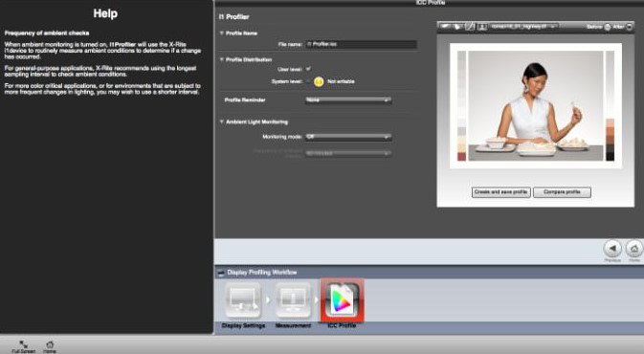Click the Home button beside Previous
Image resolution: width=644 pixels, height=354 pixels.
pos(634,249)
